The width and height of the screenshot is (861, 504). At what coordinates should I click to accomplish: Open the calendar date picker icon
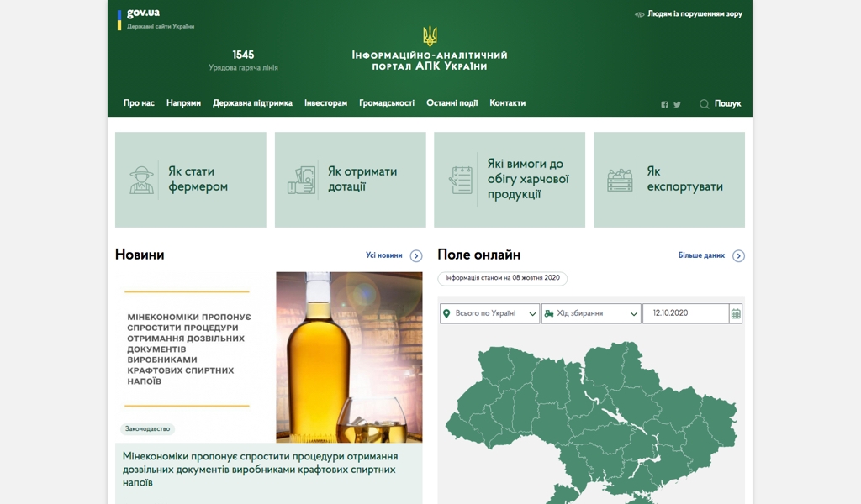tap(736, 313)
